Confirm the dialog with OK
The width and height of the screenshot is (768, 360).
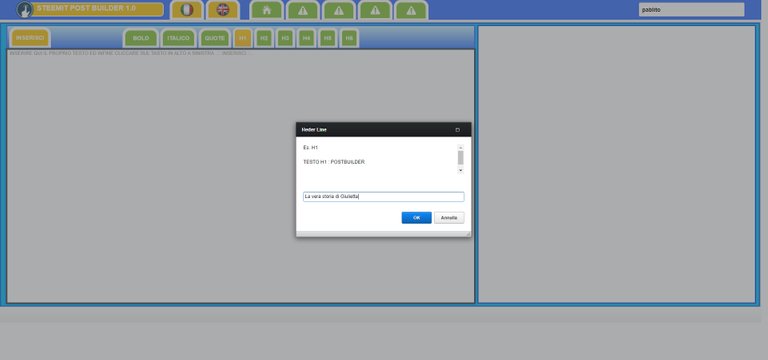[416, 218]
